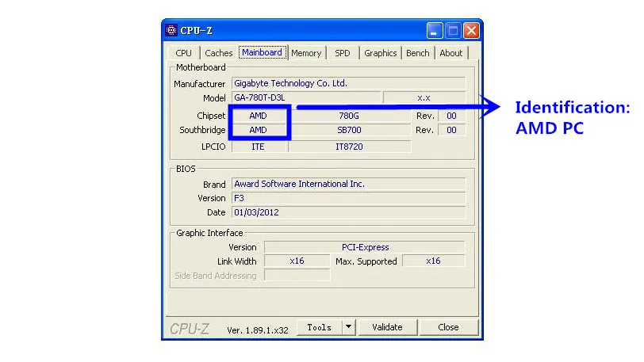Click BIOS brand Award Software International Inc.
The image size is (644, 362).
coord(349,184)
